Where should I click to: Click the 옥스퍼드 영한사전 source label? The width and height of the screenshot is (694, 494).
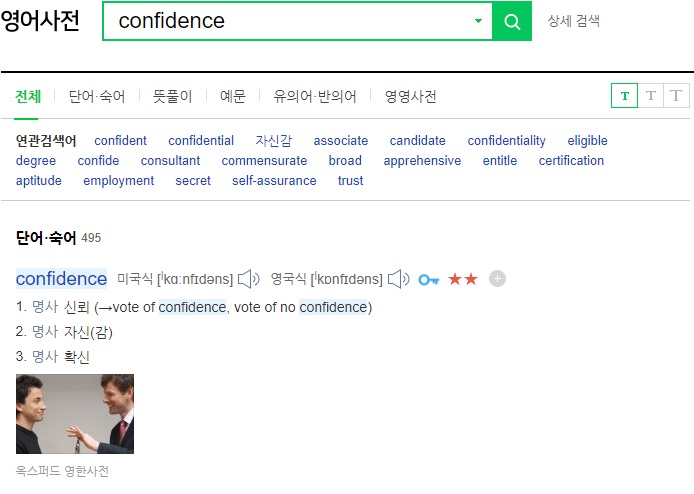click(62, 471)
